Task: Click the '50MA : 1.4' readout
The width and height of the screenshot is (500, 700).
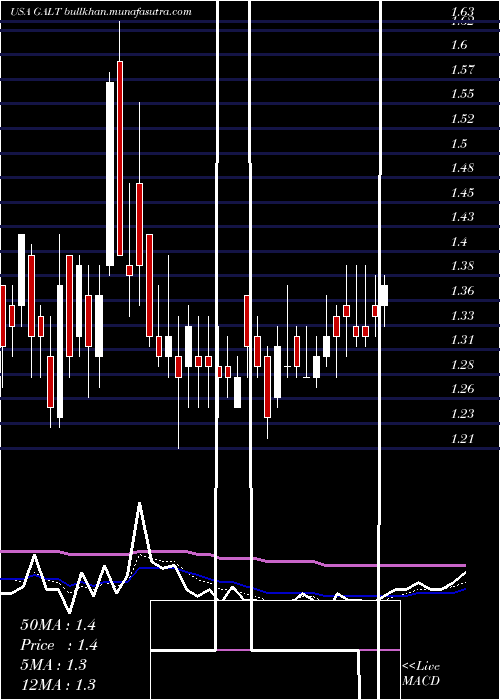Action: [58, 625]
